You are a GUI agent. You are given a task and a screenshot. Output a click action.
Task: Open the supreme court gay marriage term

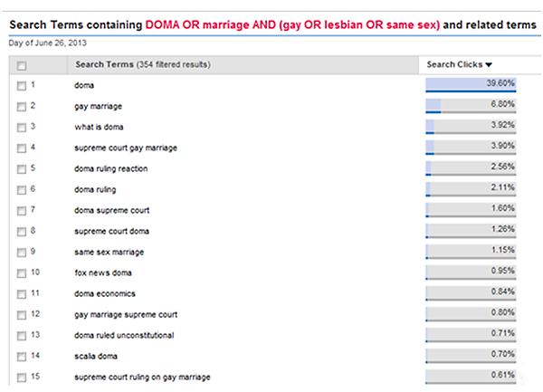(x=125, y=147)
